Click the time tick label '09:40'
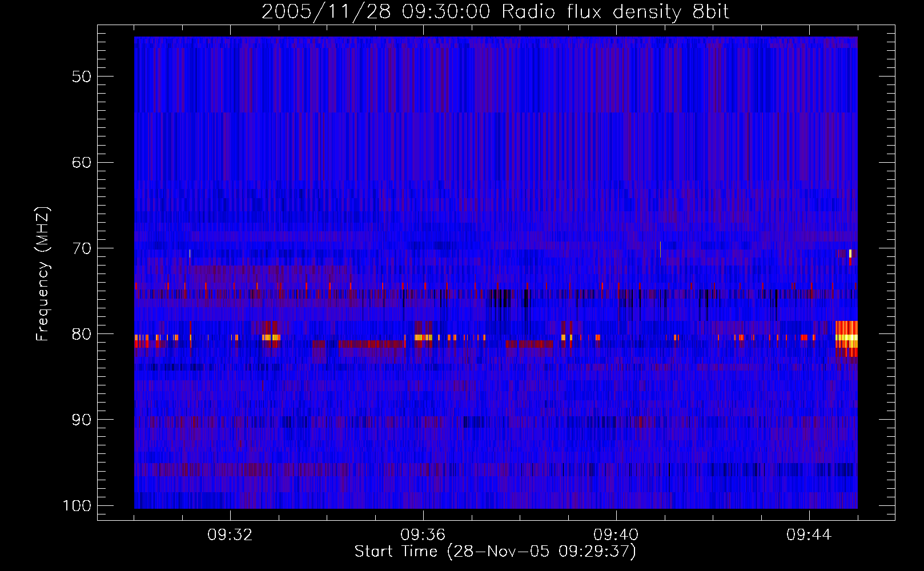This screenshot has width=924, height=571. coord(616,535)
